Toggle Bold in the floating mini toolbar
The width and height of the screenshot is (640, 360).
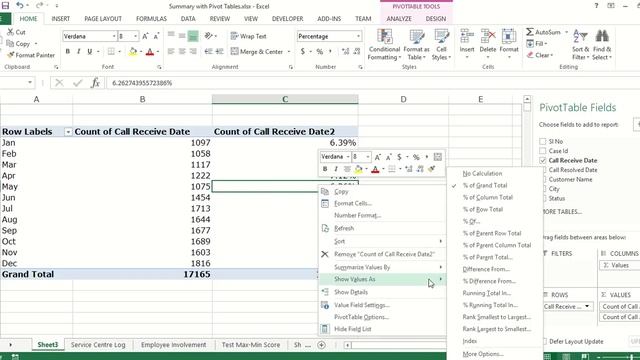[x=325, y=169]
